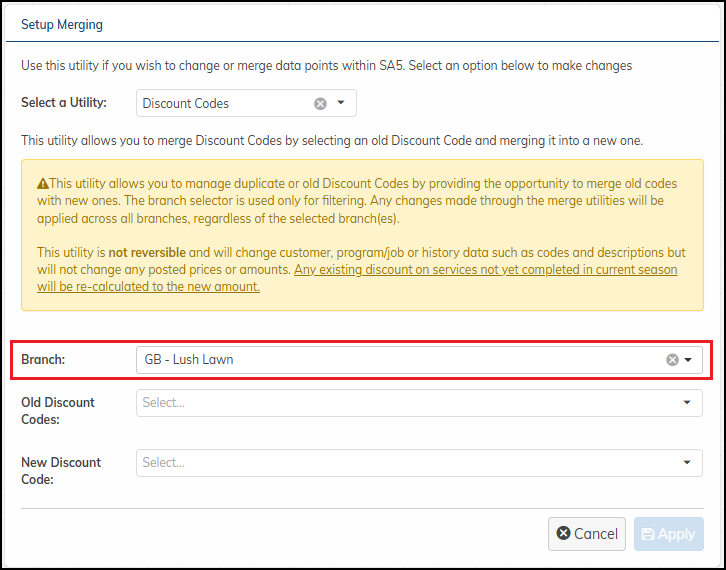Viewport: 726px width, 570px height.
Task: Click the Branch field label
Action: point(44,359)
